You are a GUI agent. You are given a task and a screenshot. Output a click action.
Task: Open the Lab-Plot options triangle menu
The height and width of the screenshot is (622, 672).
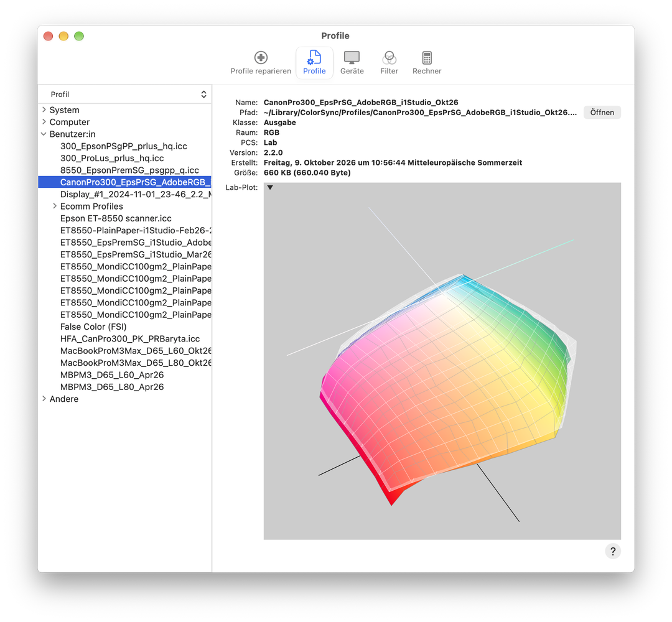(270, 187)
